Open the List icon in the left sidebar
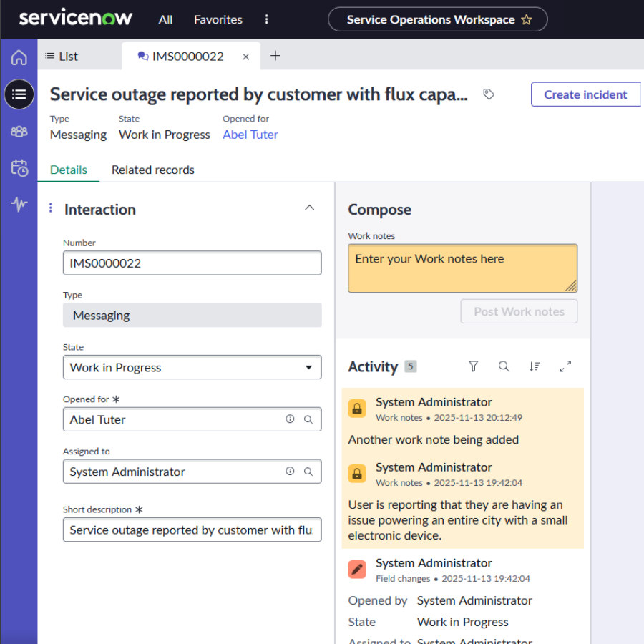The height and width of the screenshot is (644, 644). (x=19, y=94)
